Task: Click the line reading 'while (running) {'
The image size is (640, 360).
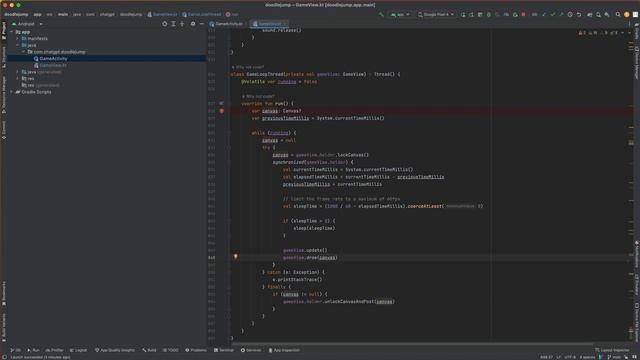Action: [x=274, y=133]
